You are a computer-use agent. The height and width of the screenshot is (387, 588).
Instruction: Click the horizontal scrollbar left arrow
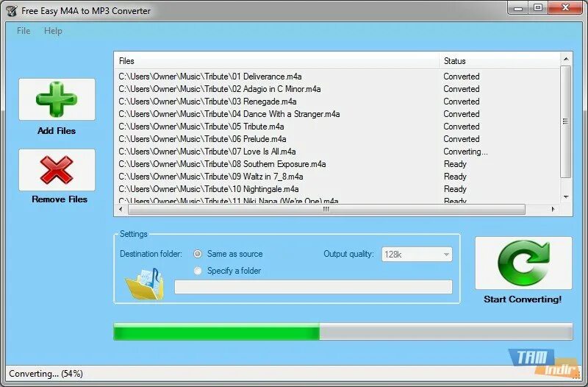coord(121,210)
